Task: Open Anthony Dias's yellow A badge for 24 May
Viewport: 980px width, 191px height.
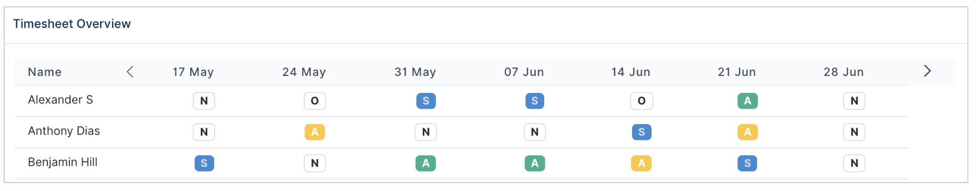Action: [315, 132]
